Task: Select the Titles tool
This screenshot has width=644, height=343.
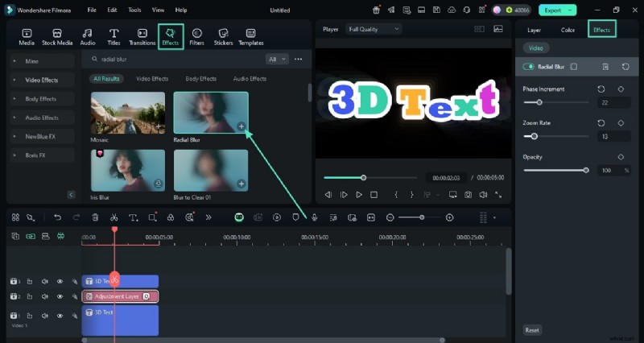Action: click(x=114, y=36)
